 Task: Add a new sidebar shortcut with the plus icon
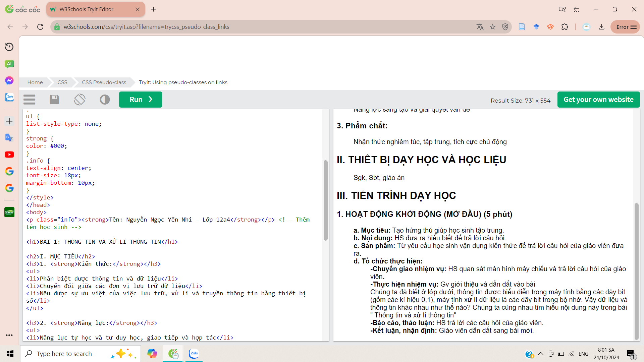pos(9,121)
